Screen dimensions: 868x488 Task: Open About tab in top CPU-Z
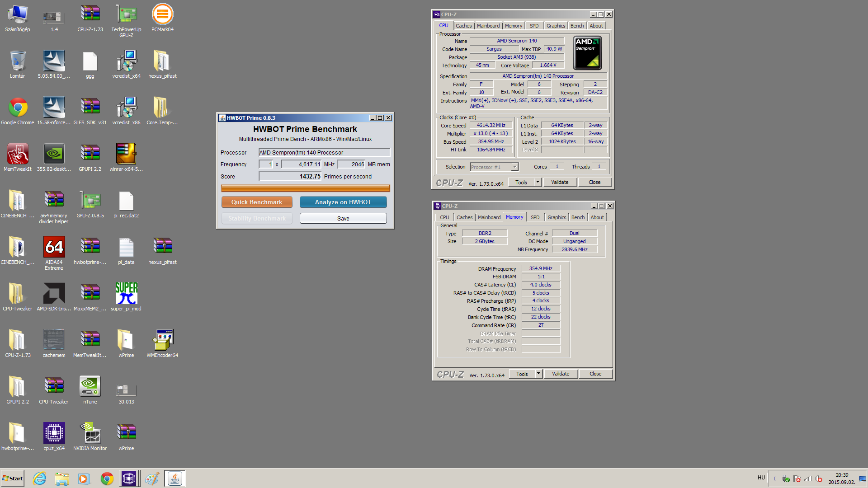(596, 26)
